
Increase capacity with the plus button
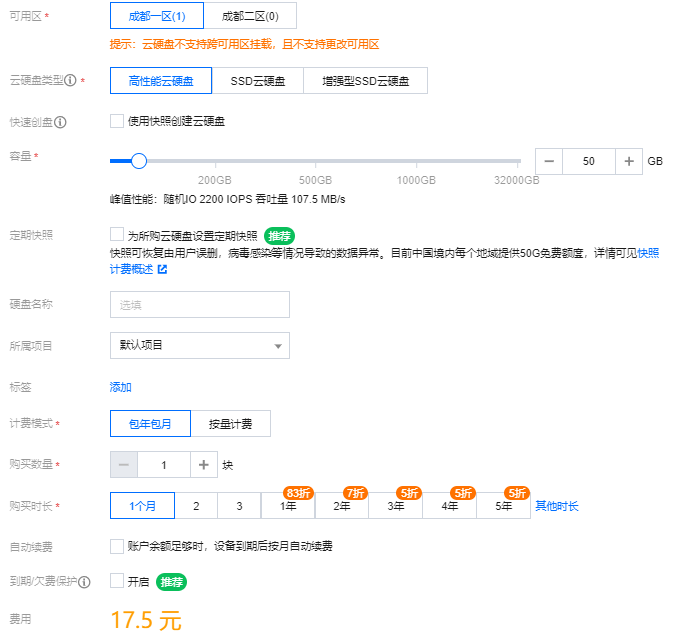point(629,161)
